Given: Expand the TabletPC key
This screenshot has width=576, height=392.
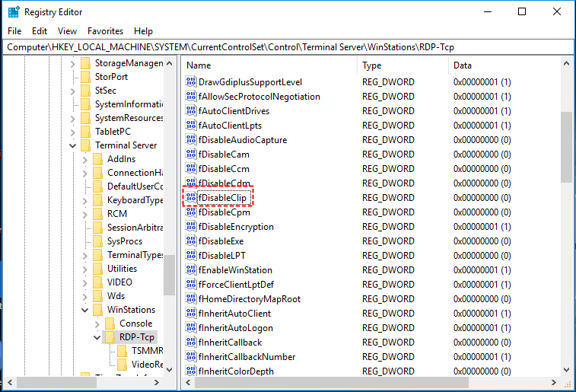Looking at the screenshot, I should tap(73, 132).
